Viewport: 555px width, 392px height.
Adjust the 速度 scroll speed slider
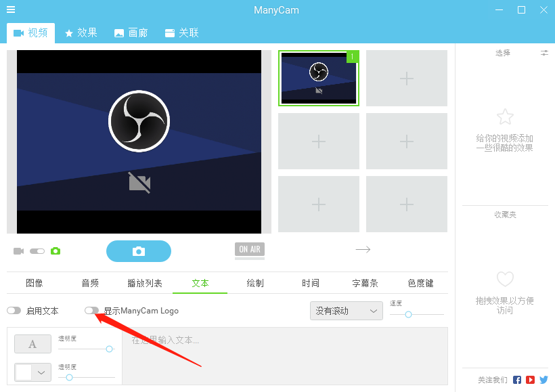408,314
